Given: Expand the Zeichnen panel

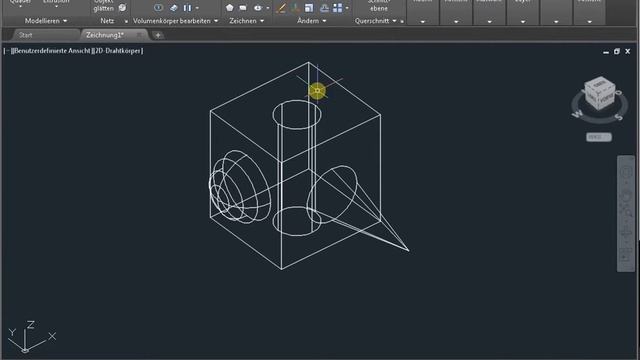Looking at the screenshot, I should pyautogui.click(x=247, y=21).
